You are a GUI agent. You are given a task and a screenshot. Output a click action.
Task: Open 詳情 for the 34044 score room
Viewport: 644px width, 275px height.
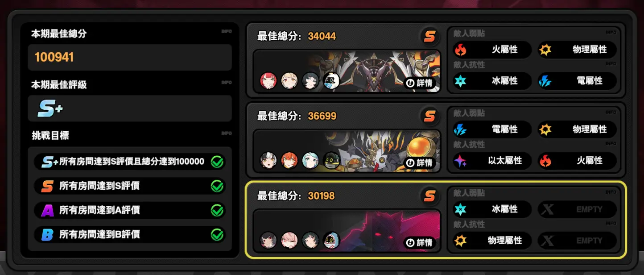click(420, 83)
